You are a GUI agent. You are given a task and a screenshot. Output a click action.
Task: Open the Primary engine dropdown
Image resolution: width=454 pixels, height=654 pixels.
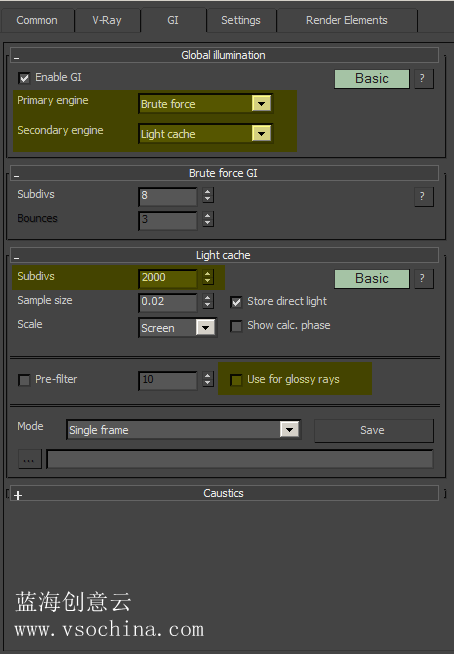[x=206, y=103]
